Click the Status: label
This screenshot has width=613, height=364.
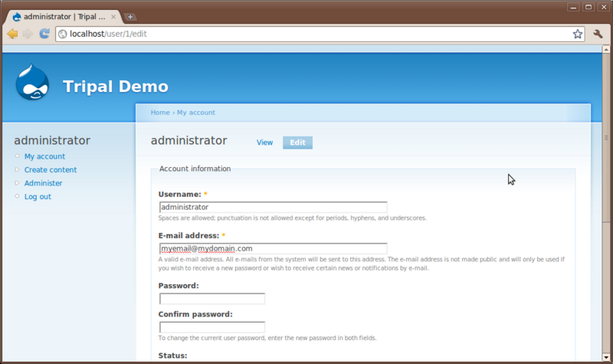point(173,356)
